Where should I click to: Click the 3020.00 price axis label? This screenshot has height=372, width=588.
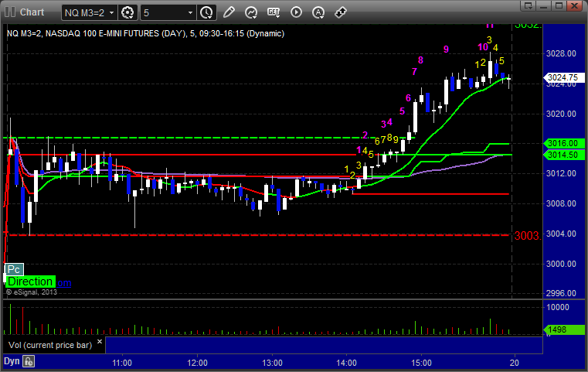(561, 114)
